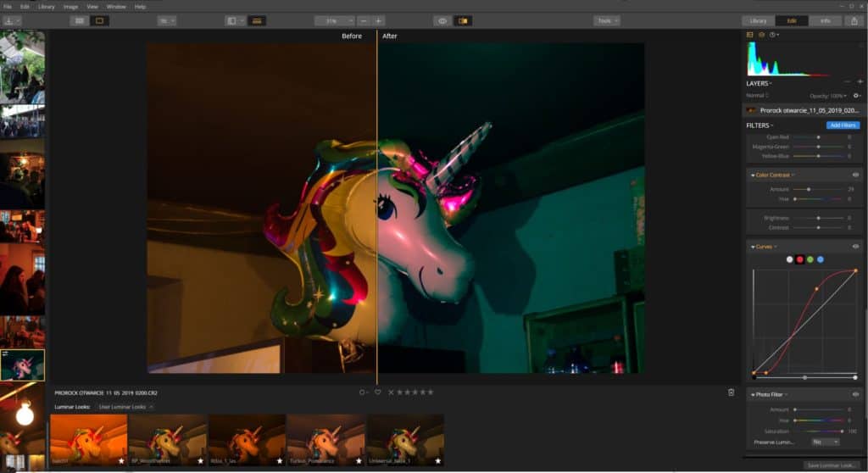Hide the Color Contrast filter

(x=856, y=175)
